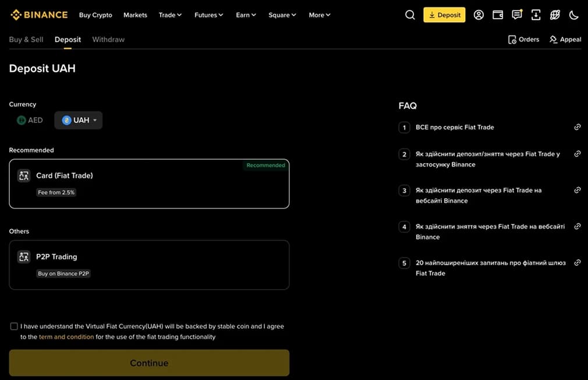
Task: Open the Buy & Sell tab
Action: click(x=26, y=39)
